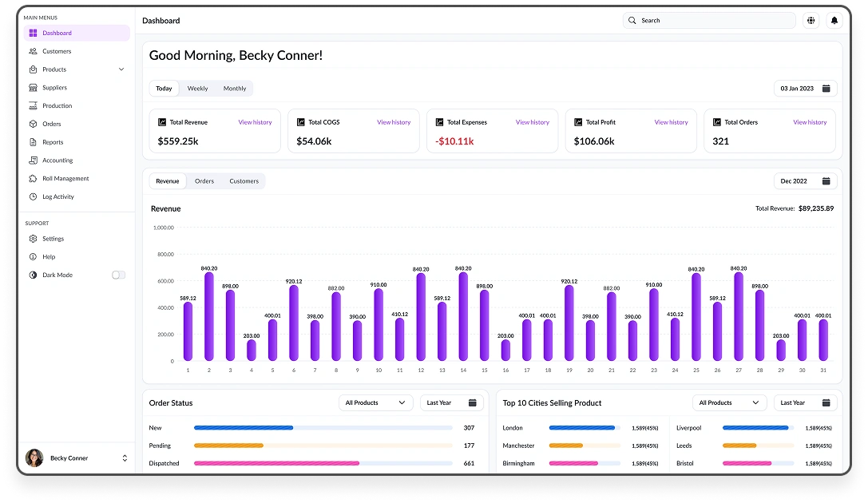
Task: Open Order Status Last Year date selector
Action: (x=452, y=403)
